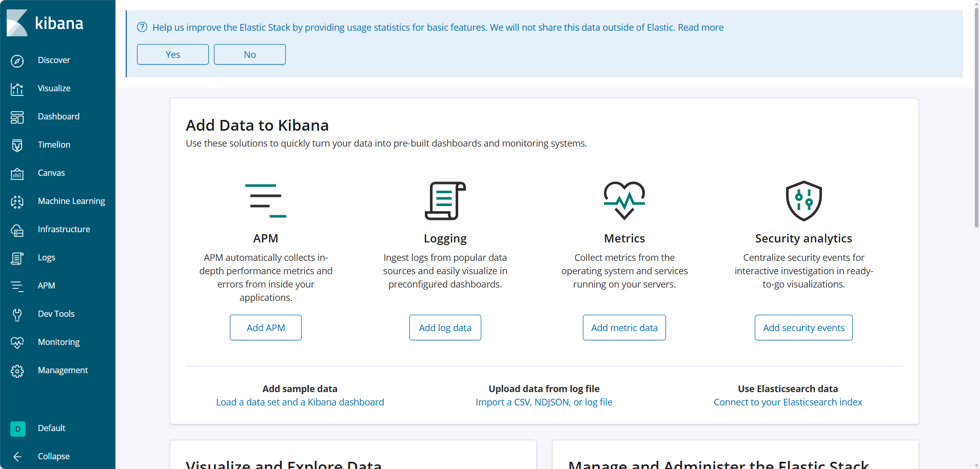The image size is (980, 469).
Task: Select Dashboard in the sidebar menu
Action: tap(58, 116)
